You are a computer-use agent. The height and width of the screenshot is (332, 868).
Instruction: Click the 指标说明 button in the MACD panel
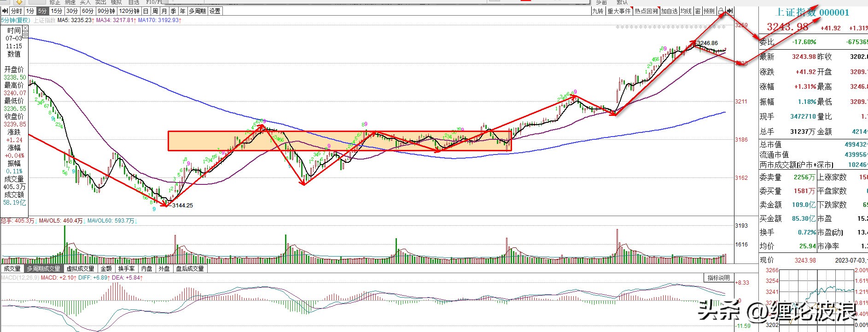click(x=718, y=278)
